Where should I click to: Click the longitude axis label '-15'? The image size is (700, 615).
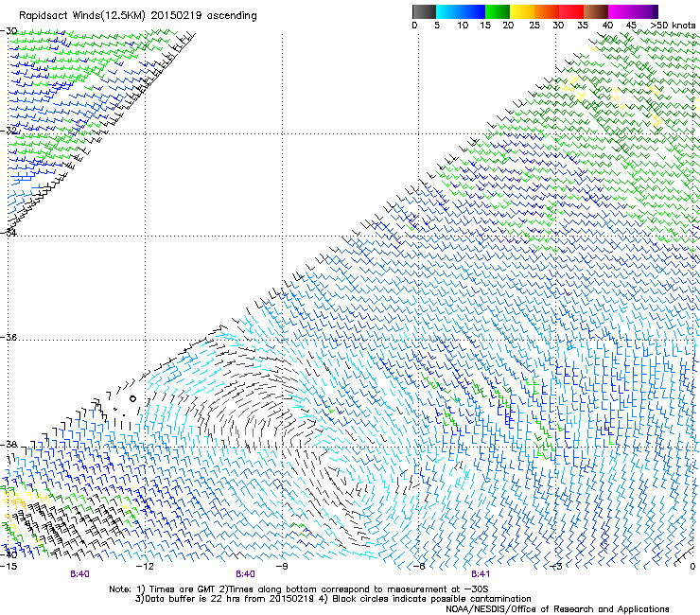pyautogui.click(x=9, y=567)
